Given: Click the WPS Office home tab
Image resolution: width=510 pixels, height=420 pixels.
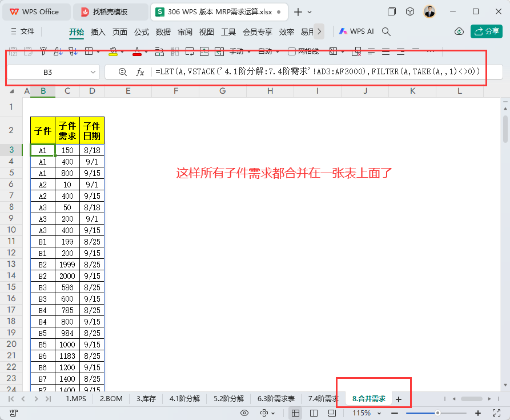Looking at the screenshot, I should (x=36, y=12).
